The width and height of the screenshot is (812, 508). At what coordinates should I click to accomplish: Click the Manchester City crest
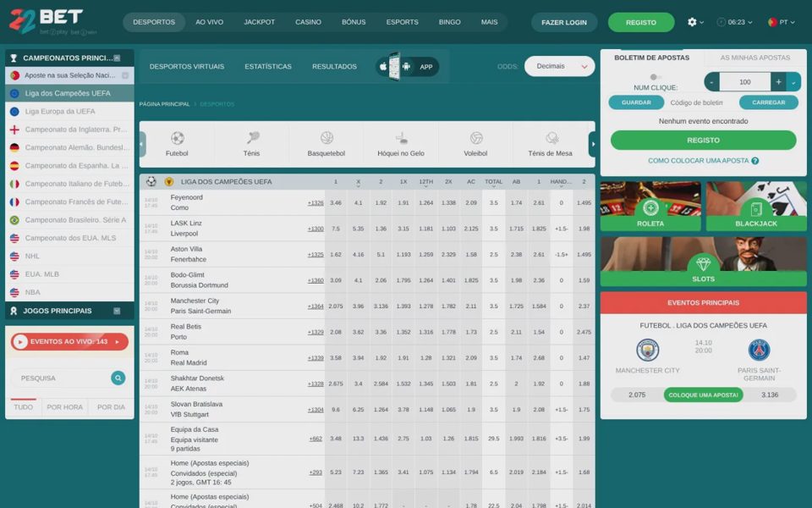tap(647, 350)
